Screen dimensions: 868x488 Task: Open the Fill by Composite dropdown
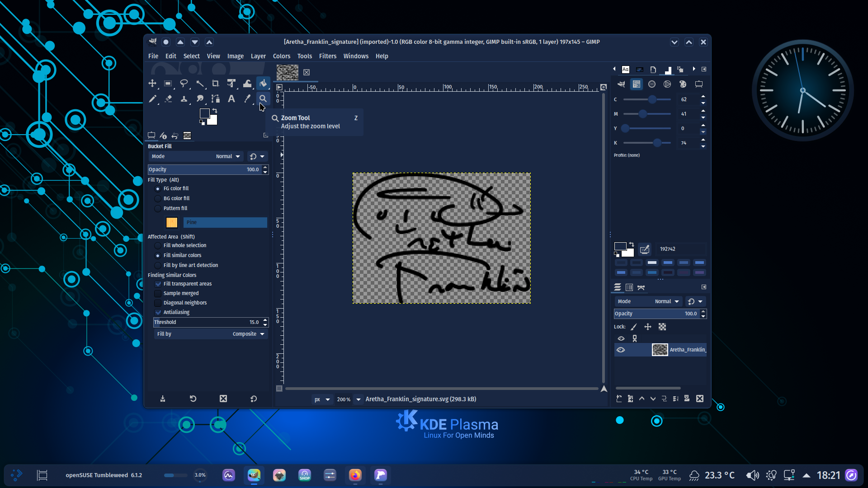(x=211, y=334)
